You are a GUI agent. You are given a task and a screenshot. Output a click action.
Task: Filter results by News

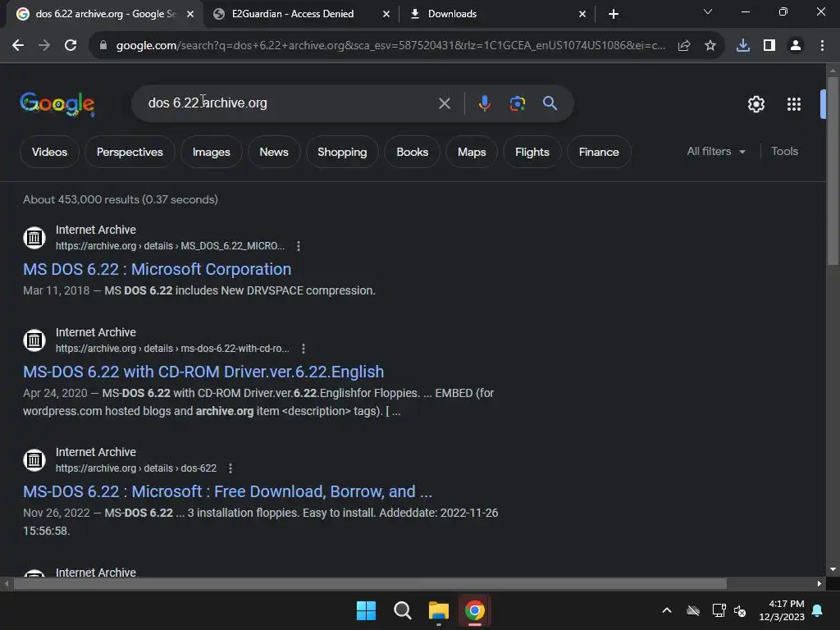point(274,152)
